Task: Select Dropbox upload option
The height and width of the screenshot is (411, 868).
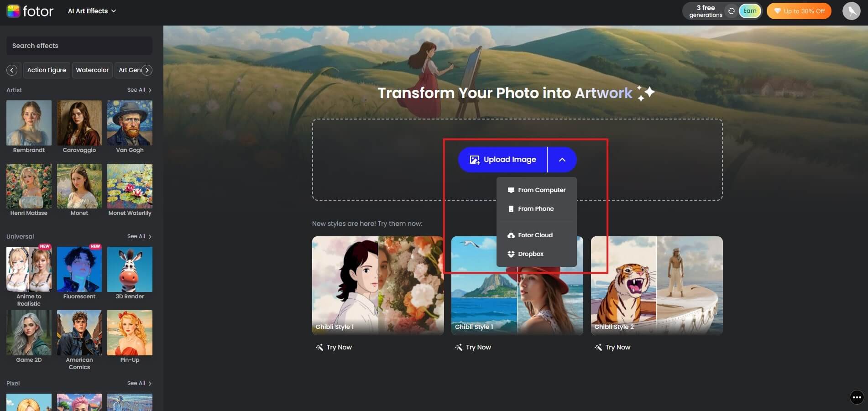Action: [537, 254]
